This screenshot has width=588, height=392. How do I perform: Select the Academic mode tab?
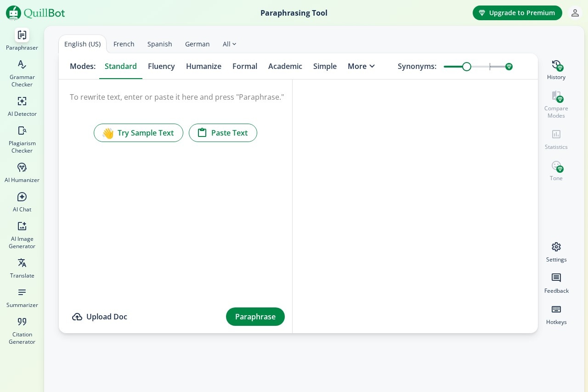pyautogui.click(x=285, y=66)
